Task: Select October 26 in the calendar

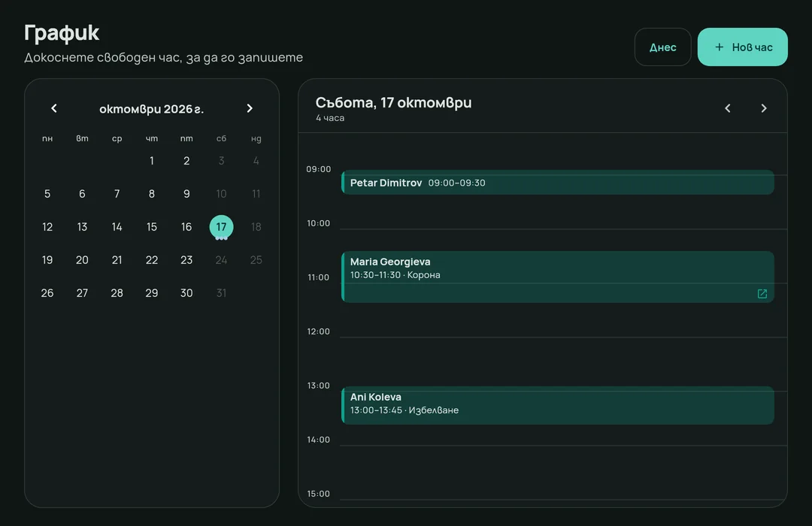Action: click(47, 293)
